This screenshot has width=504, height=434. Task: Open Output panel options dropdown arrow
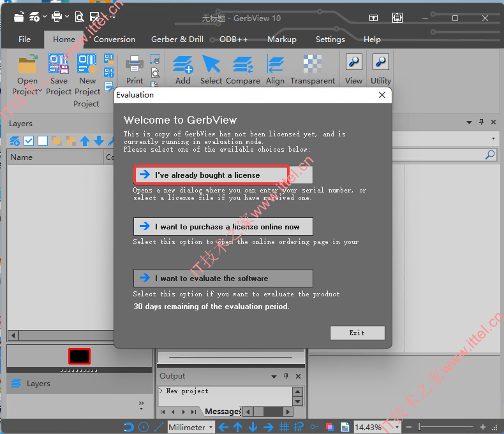274,377
